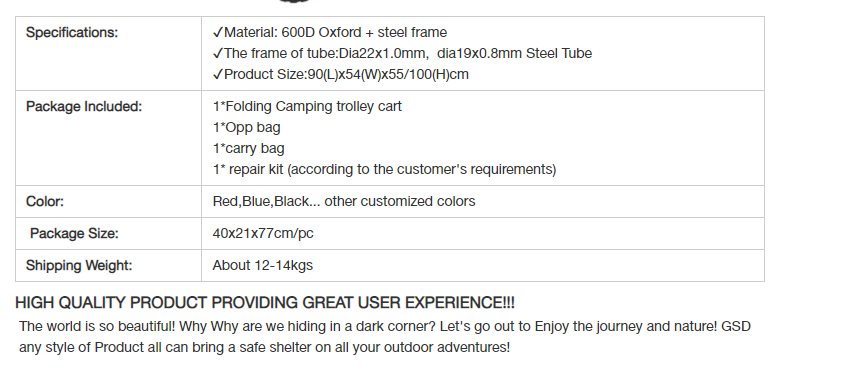
Task: Click the 'Package Included:' label
Action: [x=84, y=107]
